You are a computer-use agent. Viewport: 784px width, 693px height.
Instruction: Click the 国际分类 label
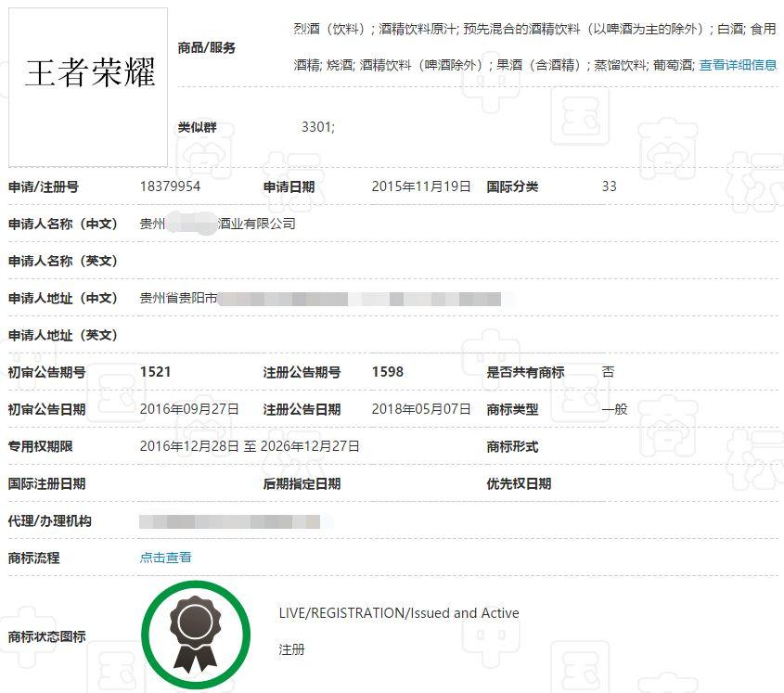point(512,187)
